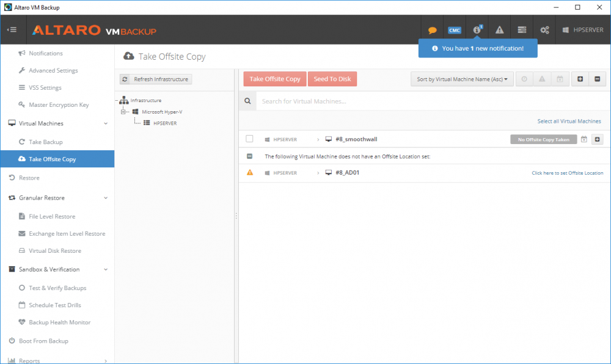Image resolution: width=611 pixels, height=364 pixels.
Task: Click the No Offsite Copy Taken status button
Action: pyautogui.click(x=543, y=139)
